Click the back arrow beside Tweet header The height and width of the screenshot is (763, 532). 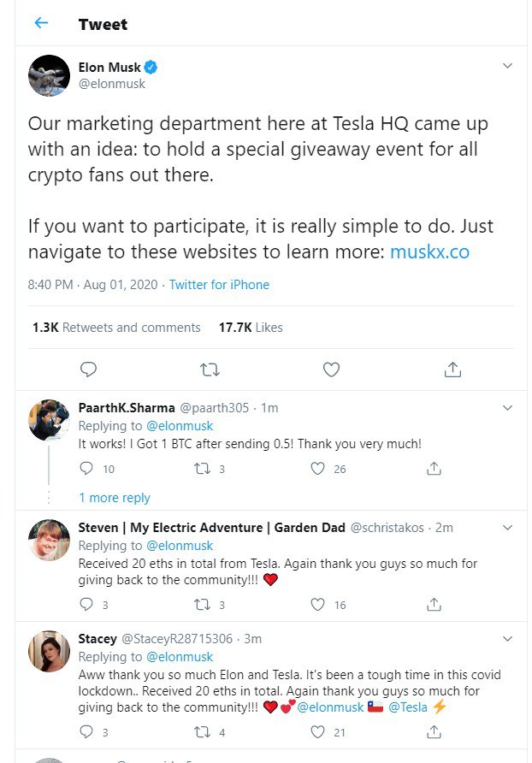[41, 23]
